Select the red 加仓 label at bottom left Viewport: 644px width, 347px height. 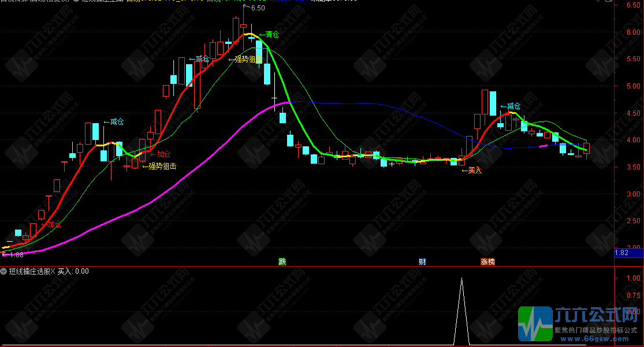click(x=51, y=224)
